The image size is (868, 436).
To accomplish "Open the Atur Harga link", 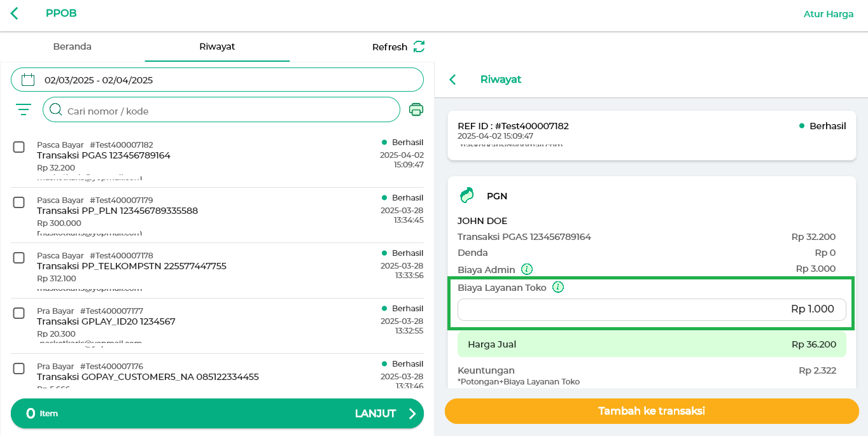I will (829, 14).
